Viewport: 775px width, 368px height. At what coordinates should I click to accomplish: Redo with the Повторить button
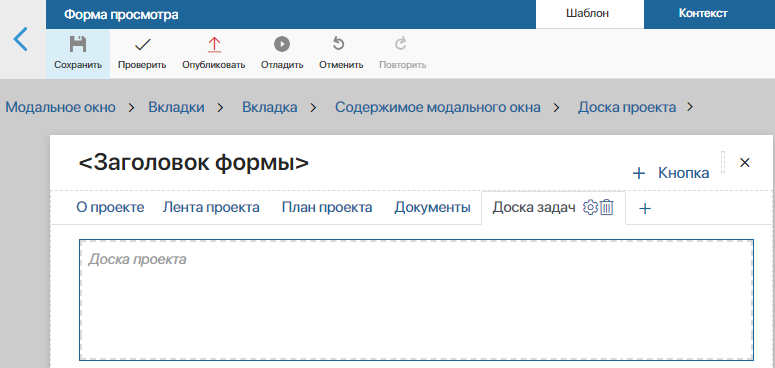(x=402, y=53)
